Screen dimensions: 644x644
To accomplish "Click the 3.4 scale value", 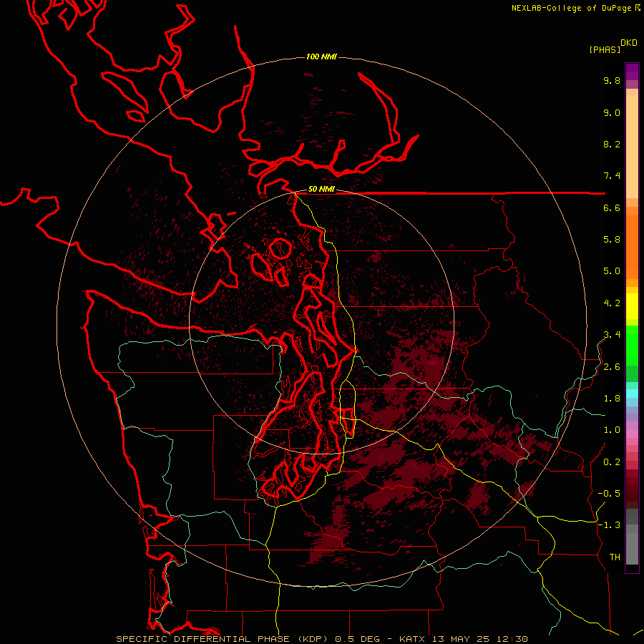I will 612,335.
